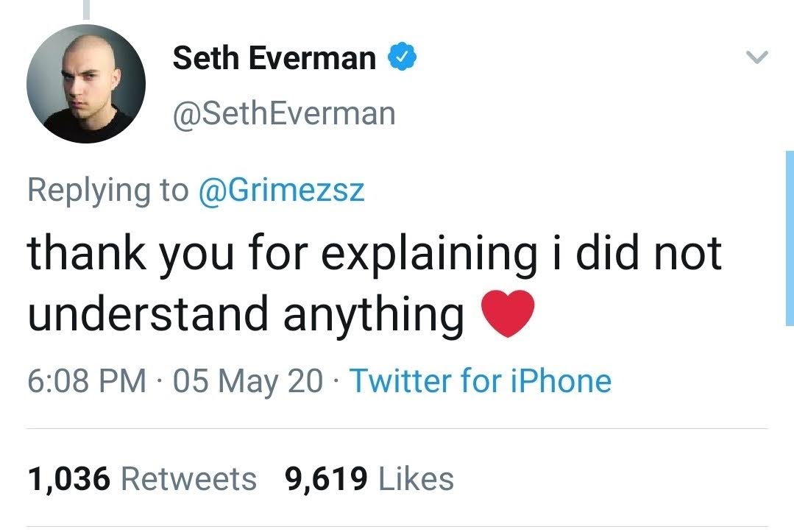The width and height of the screenshot is (794, 532).
Task: Click the divider line above retweet stats
Action: 397,428
